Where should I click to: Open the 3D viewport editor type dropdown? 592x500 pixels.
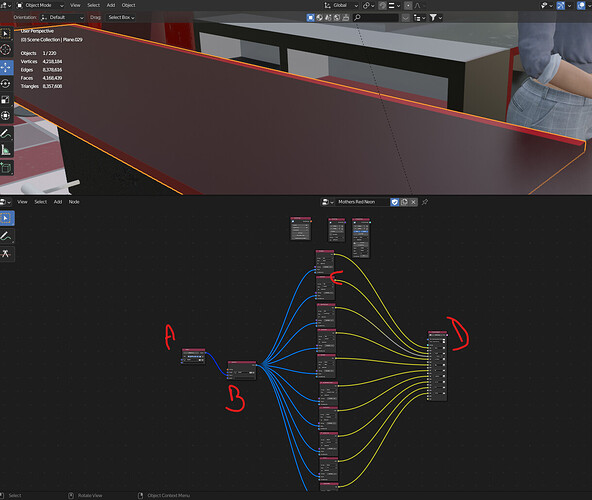pos(6,5)
